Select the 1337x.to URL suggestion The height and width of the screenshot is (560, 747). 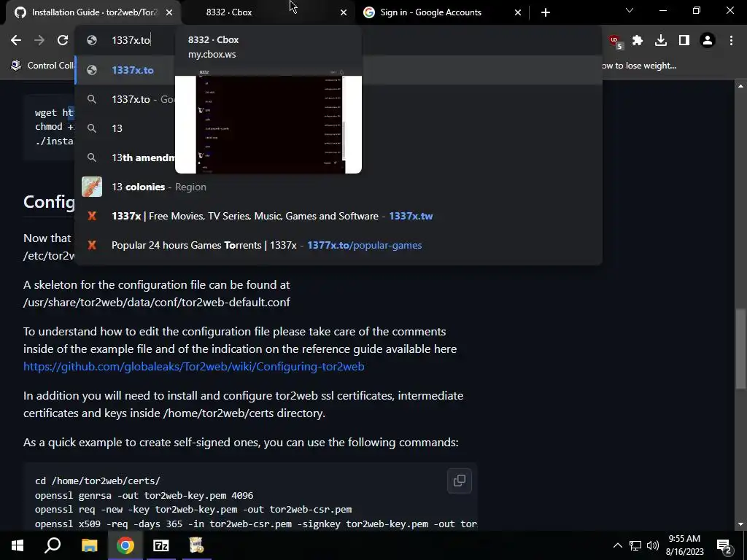coord(338,70)
